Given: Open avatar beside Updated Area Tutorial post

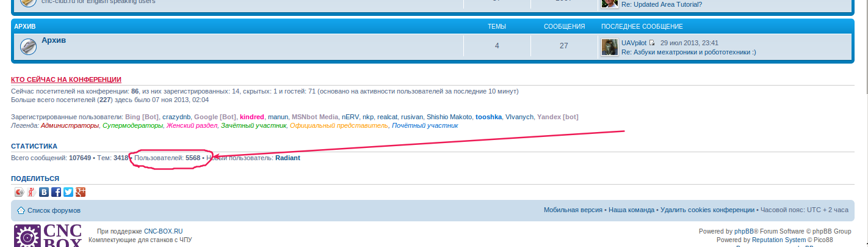Looking at the screenshot, I should pyautogui.click(x=609, y=4).
